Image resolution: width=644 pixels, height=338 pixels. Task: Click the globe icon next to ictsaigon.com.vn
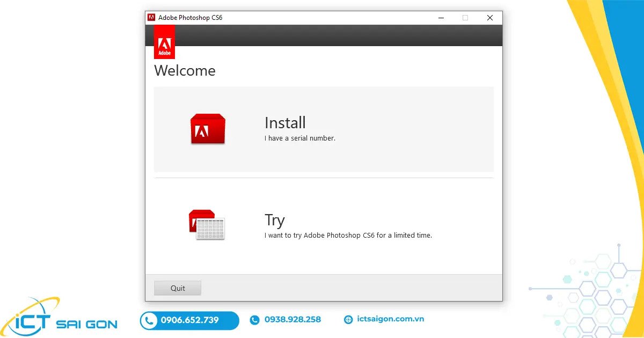pyautogui.click(x=349, y=320)
